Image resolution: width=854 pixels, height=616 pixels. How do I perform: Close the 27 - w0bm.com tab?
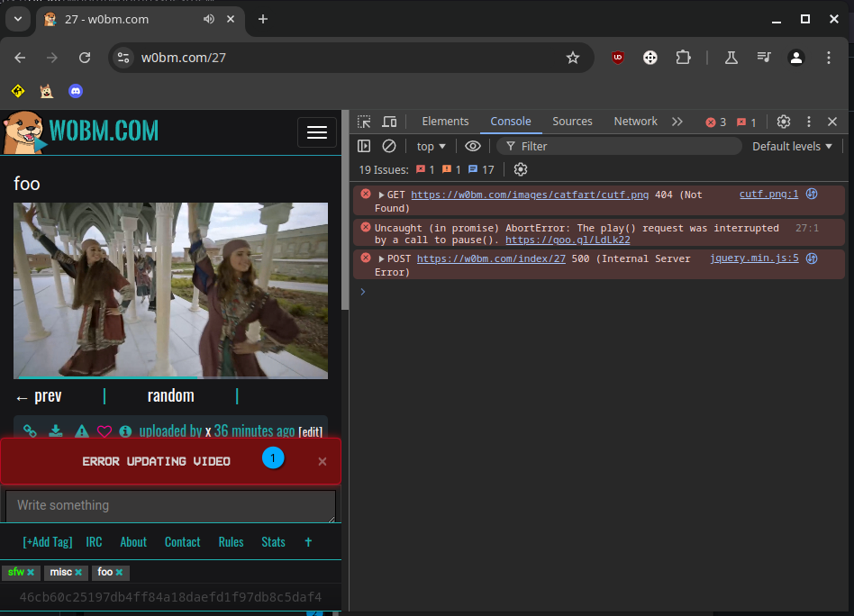pyautogui.click(x=231, y=19)
